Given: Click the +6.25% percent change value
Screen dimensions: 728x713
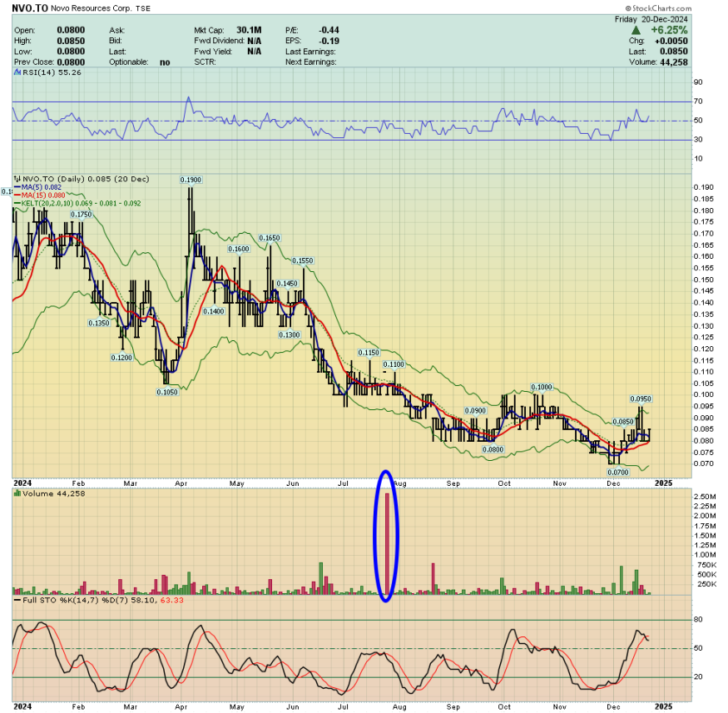Looking at the screenshot, I should coord(669,30).
